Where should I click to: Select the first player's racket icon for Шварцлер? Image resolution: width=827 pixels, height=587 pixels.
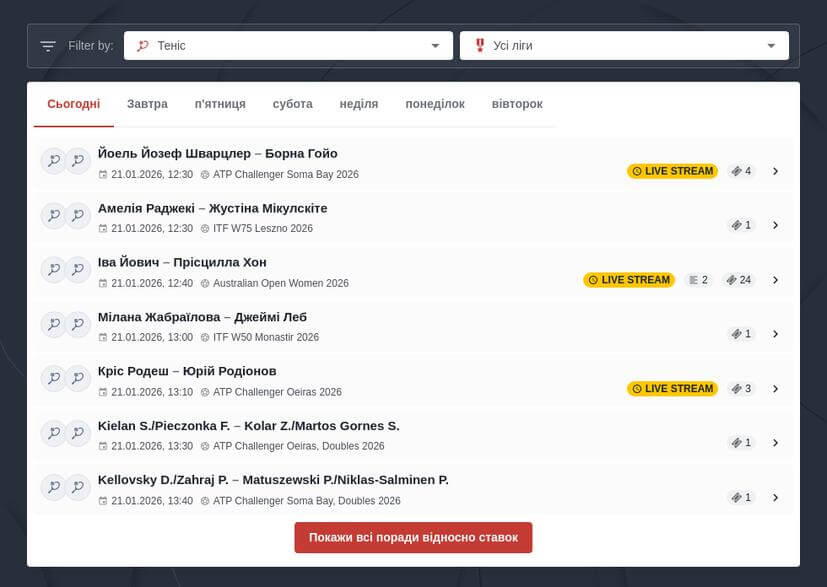[53, 160]
